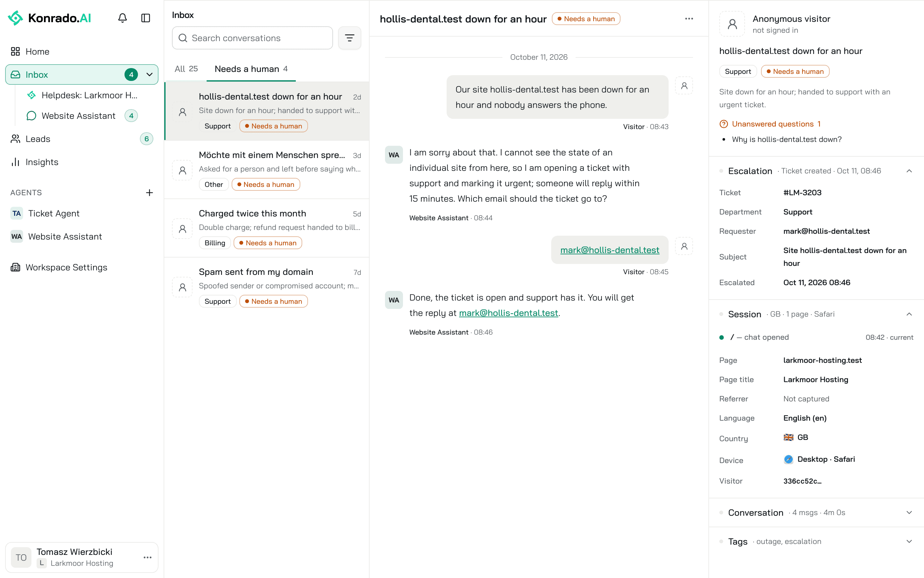The width and height of the screenshot is (924, 578).
Task: Collapse the Inbox submenu chevron
Action: click(x=149, y=74)
